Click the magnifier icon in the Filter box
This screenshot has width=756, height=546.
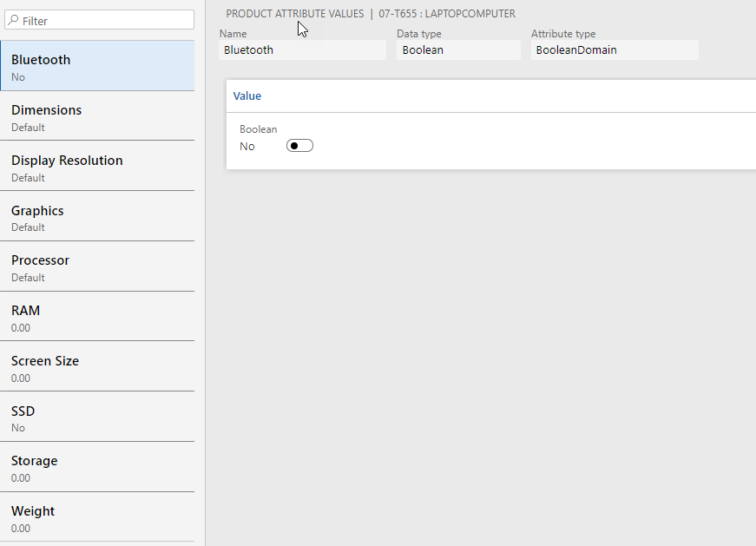click(14, 20)
